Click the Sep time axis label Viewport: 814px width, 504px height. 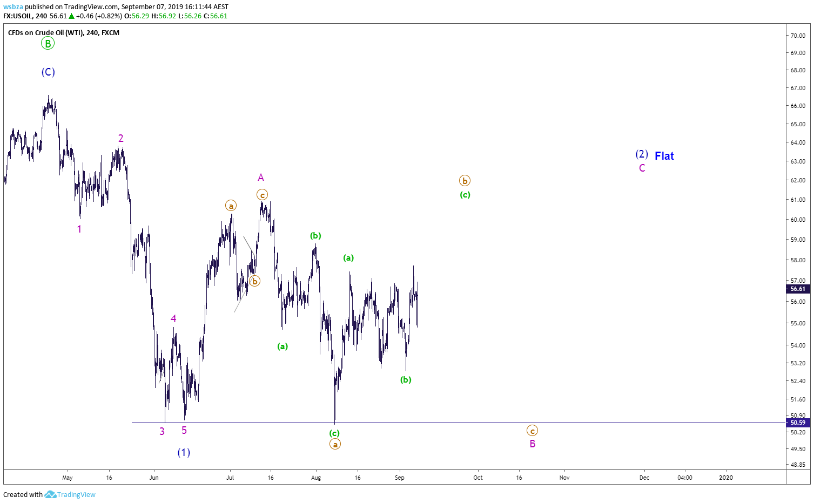pos(400,478)
